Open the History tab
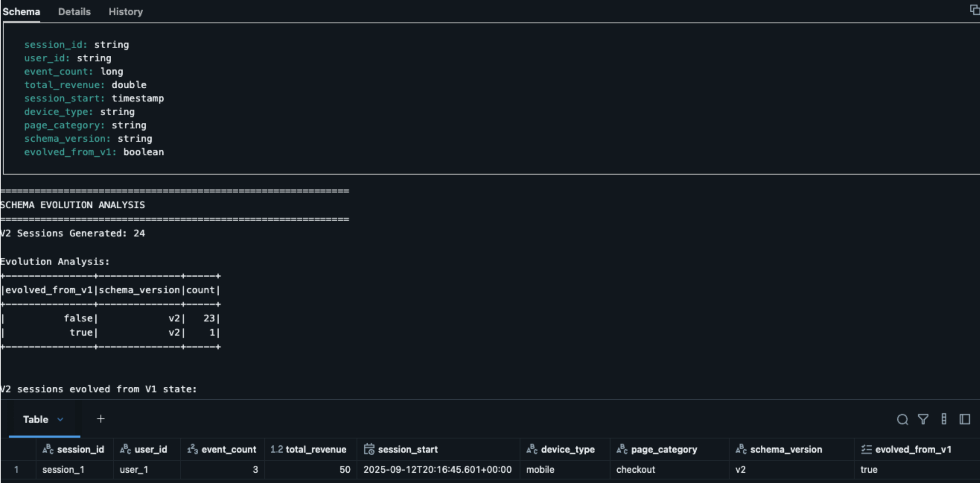 tap(125, 11)
